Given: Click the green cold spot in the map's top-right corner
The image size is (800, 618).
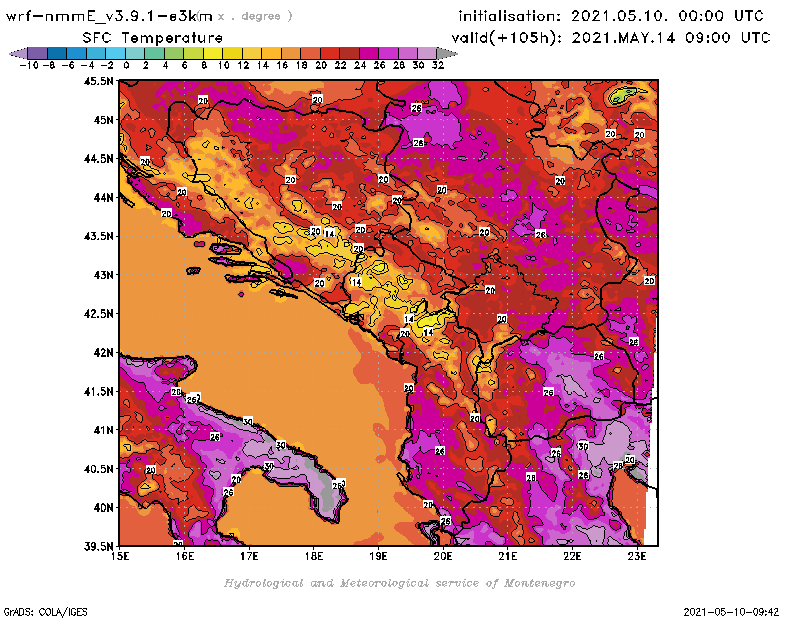Looking at the screenshot, I should [623, 95].
